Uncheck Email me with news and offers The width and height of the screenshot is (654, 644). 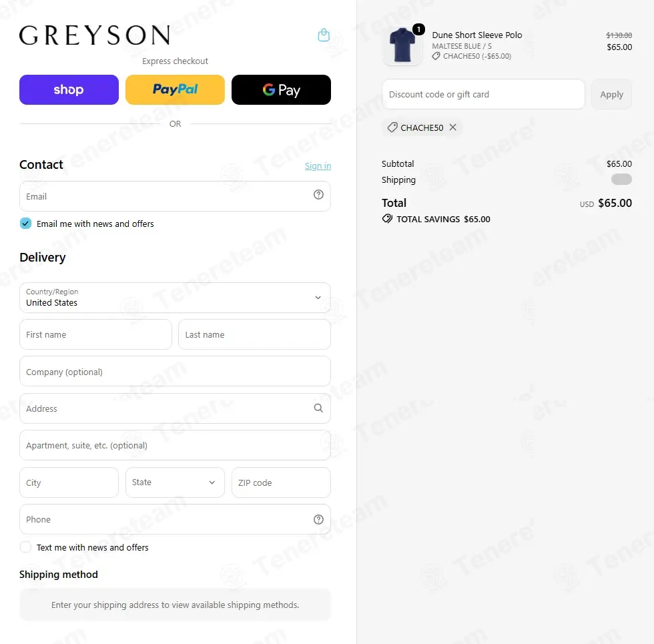point(25,224)
